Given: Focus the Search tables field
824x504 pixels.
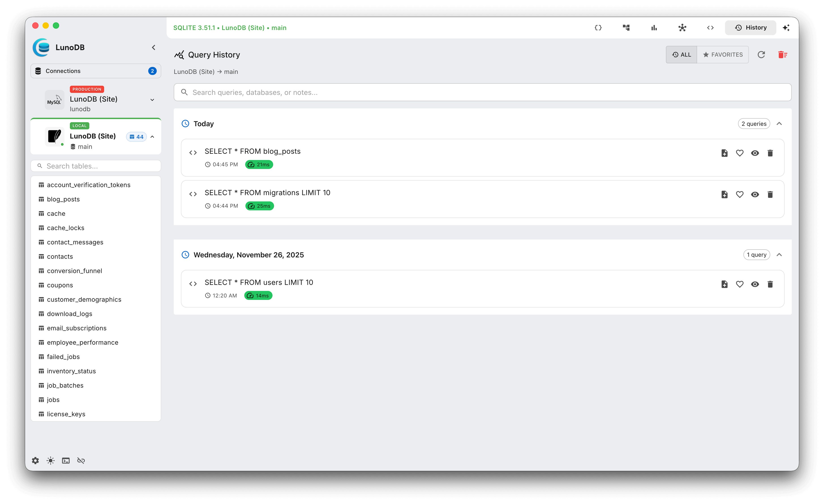Looking at the screenshot, I should (x=96, y=166).
